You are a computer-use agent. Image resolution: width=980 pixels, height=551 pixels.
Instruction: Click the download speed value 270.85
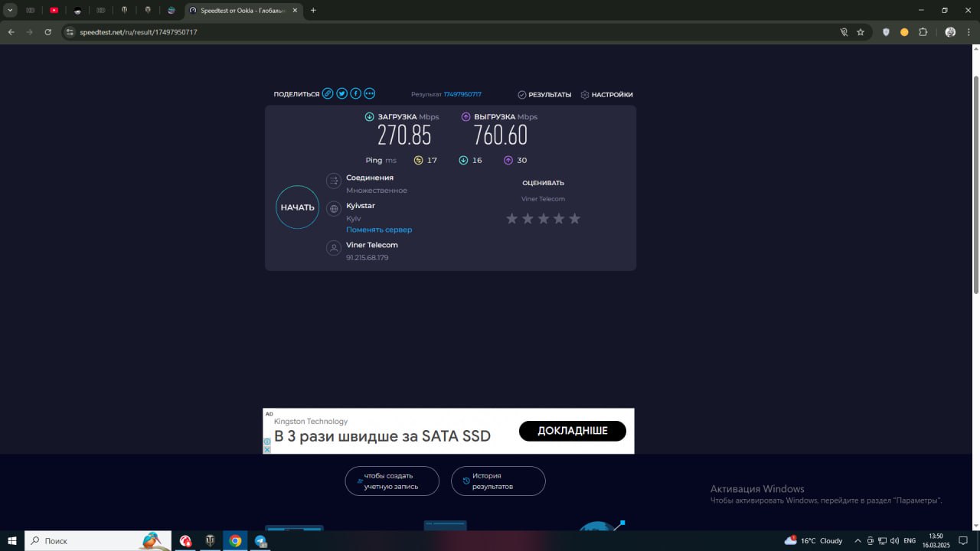pyautogui.click(x=404, y=135)
